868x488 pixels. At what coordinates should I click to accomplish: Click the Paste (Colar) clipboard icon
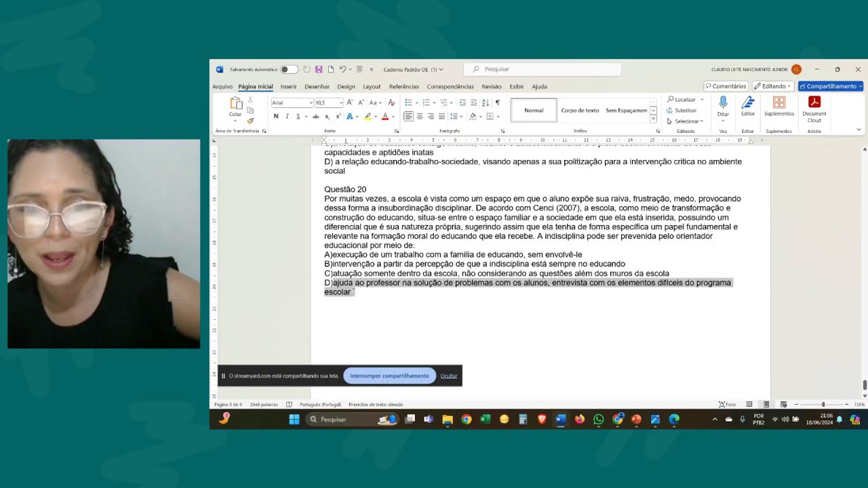(235, 103)
